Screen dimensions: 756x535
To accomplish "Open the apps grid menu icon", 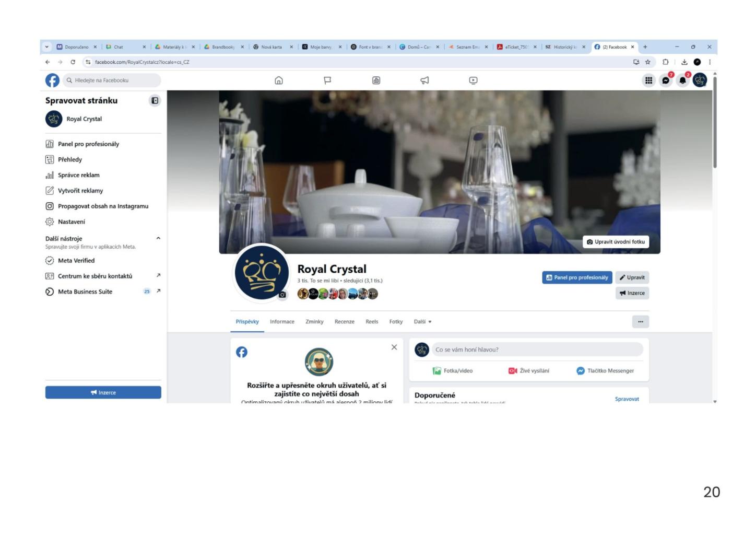I will click(x=648, y=80).
